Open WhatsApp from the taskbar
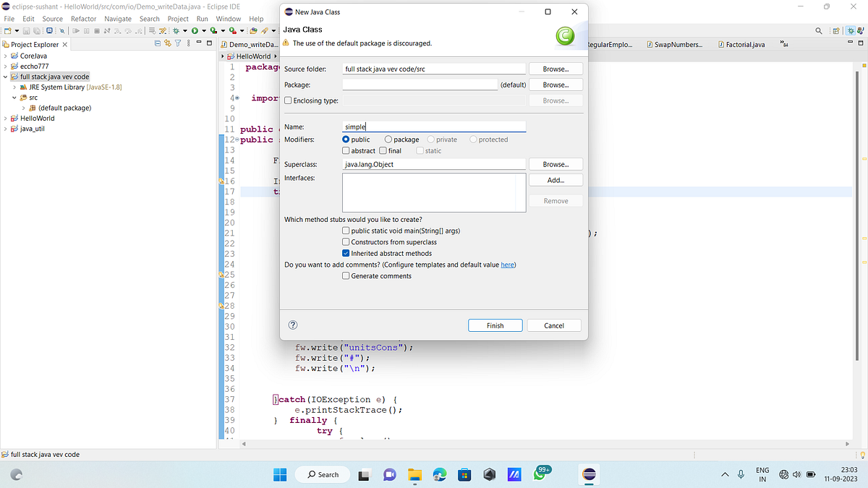Screen dimensions: 868x488 click(540, 474)
